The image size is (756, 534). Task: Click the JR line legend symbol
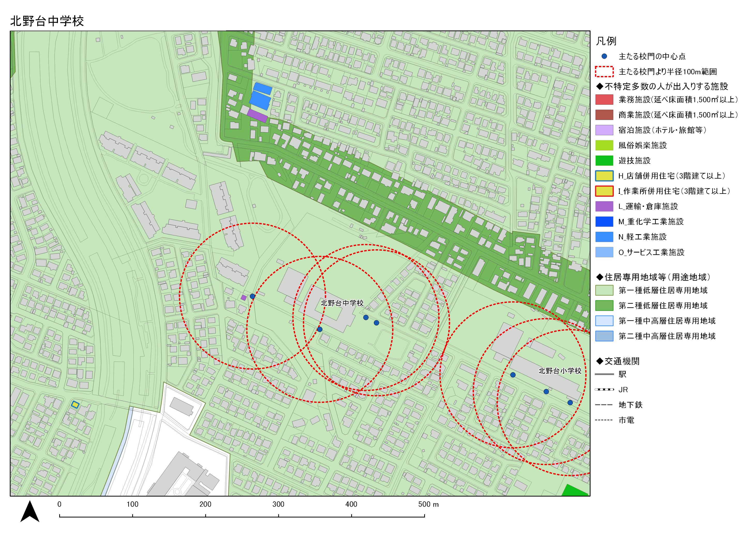[x=604, y=390]
